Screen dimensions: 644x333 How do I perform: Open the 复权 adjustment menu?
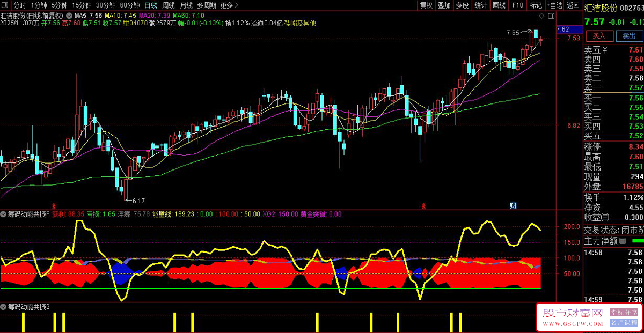point(426,5)
